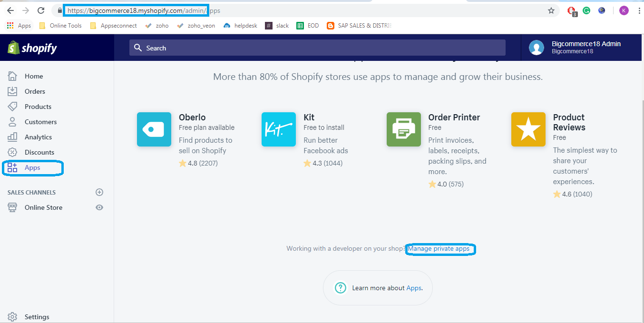
Task: Open the zoho_veon bookmark
Action: tap(195, 26)
